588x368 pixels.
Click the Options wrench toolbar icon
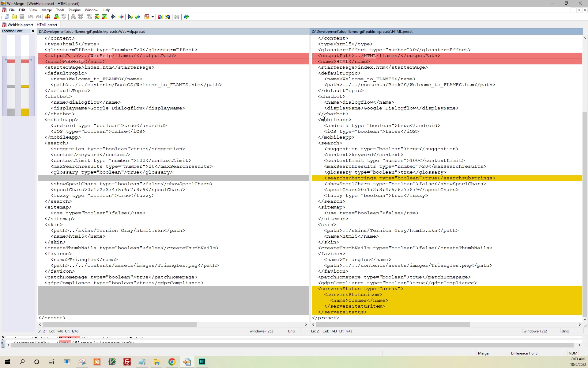[147, 17]
